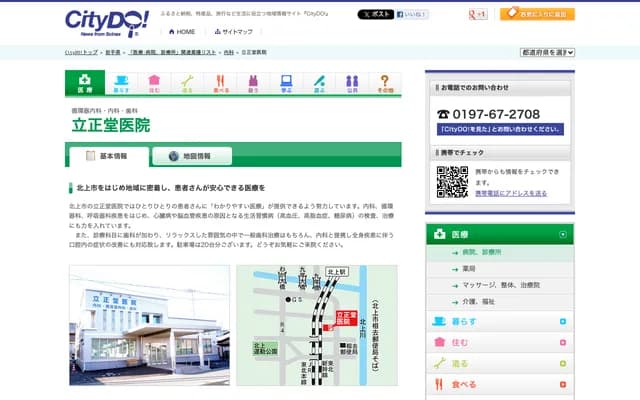Click the orange add-to-favorites button

(537, 14)
